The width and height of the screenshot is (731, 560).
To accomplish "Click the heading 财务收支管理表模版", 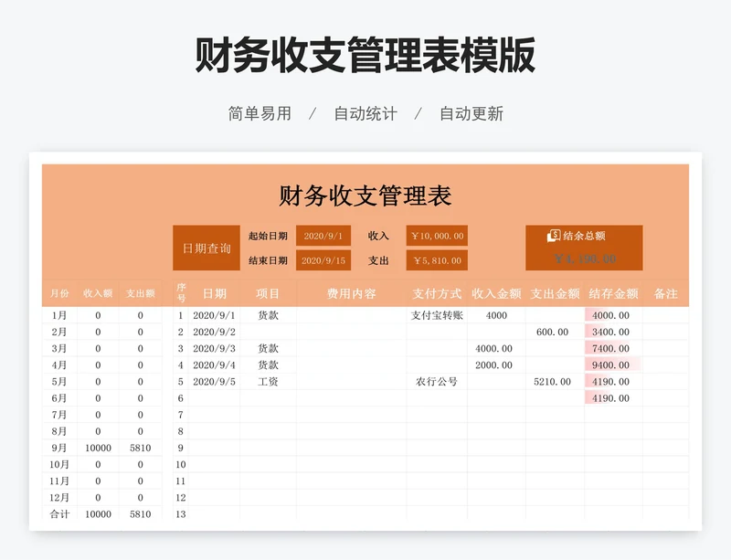I will click(365, 55).
